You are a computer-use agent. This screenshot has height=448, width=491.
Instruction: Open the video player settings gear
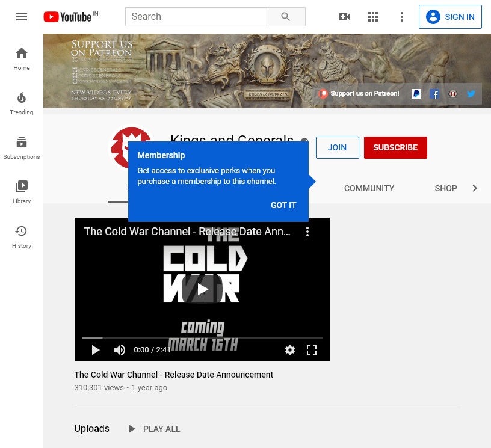click(x=290, y=350)
